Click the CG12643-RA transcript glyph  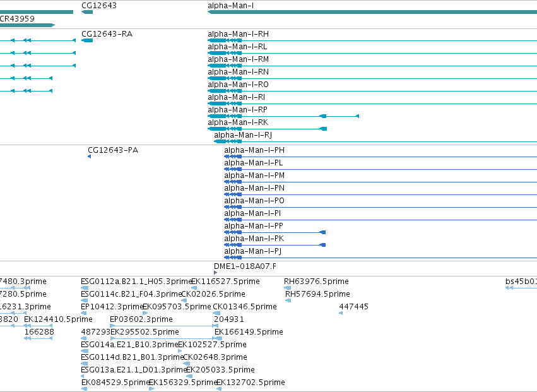click(87, 40)
